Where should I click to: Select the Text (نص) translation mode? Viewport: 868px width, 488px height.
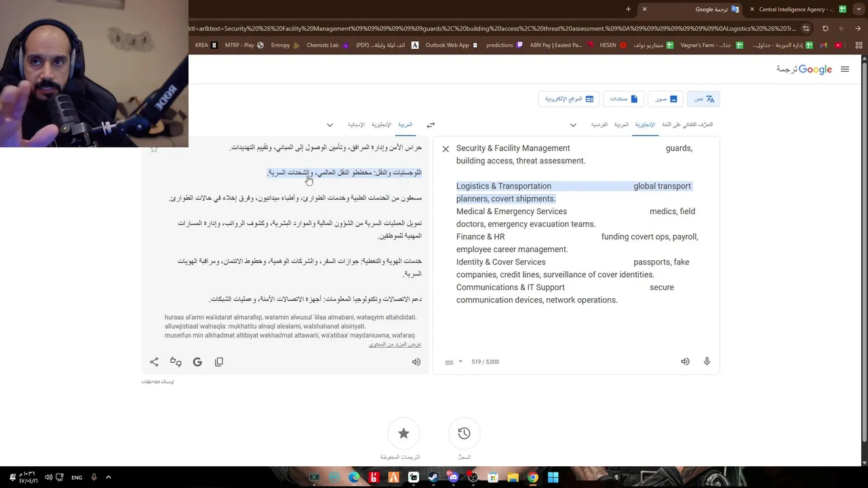click(x=703, y=99)
